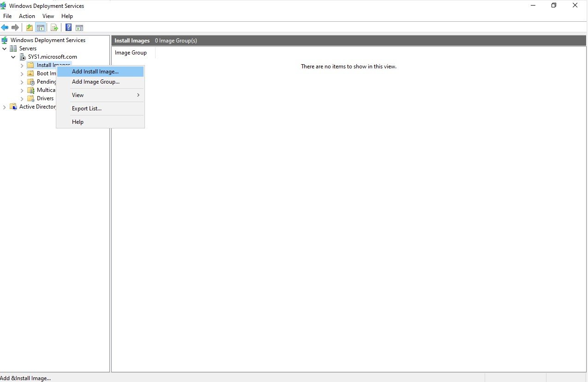Close the Windows Deployment Services window
Viewport: 588px width, 382px height.
click(x=575, y=6)
